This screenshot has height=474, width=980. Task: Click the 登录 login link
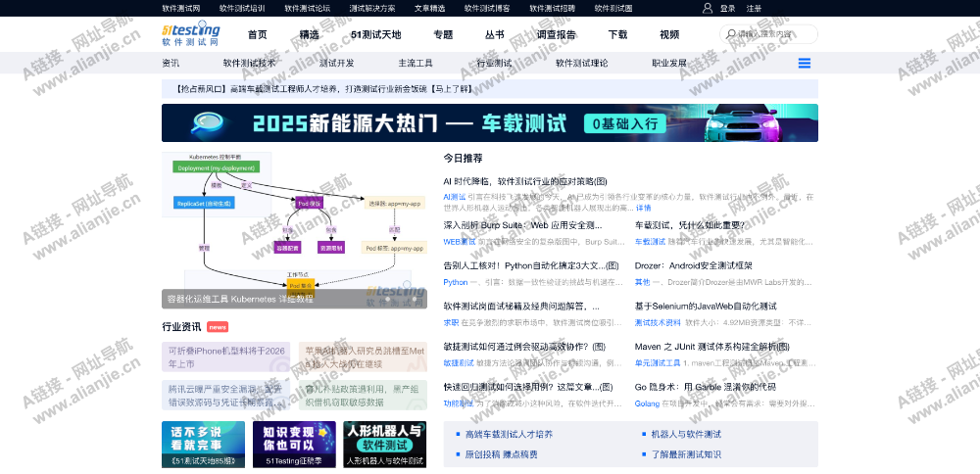727,8
